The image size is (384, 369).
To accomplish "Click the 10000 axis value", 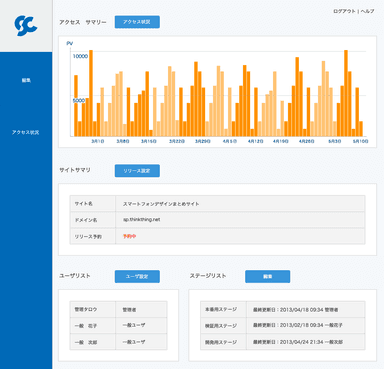I will [80, 56].
